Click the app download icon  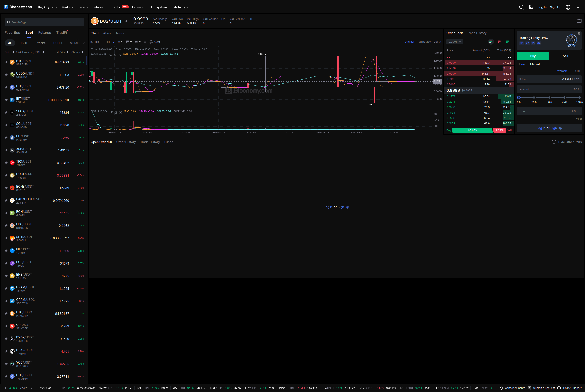coord(578,7)
